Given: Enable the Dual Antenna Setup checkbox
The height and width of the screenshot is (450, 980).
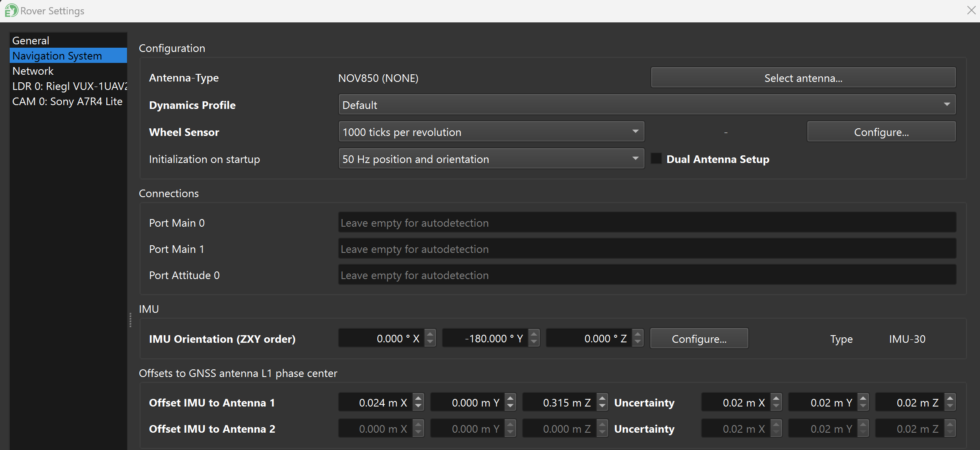Looking at the screenshot, I should pos(656,159).
